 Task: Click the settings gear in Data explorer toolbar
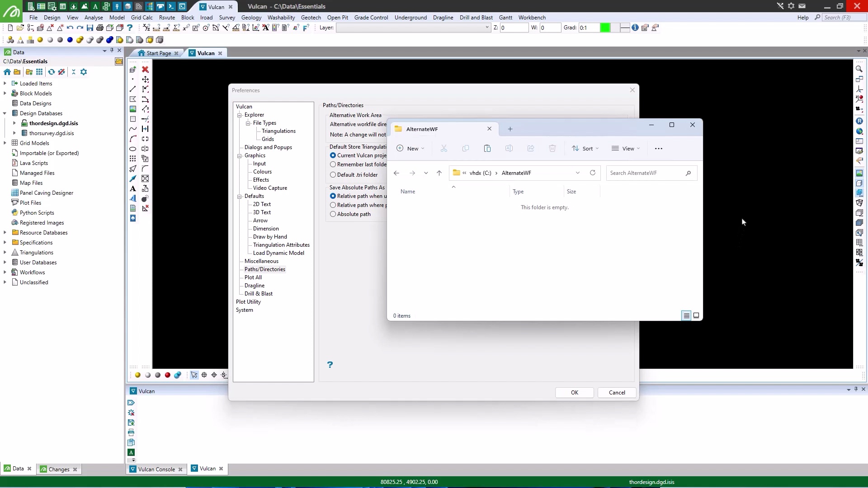pyautogui.click(x=84, y=72)
